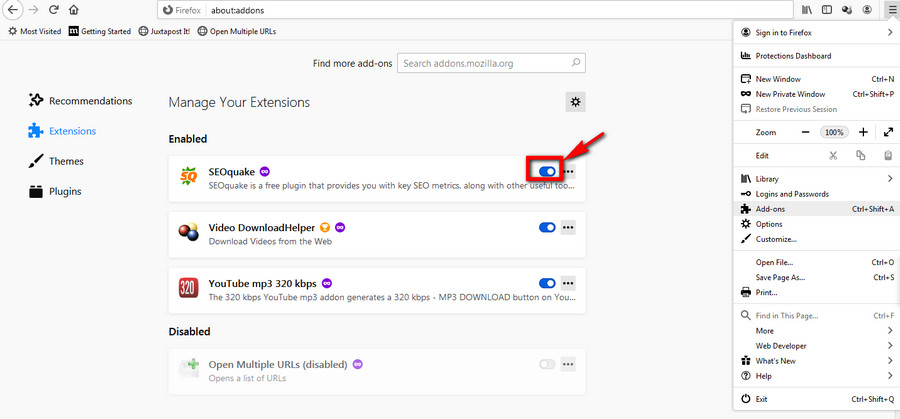
Task: Reset zoom via the 100% label
Action: click(834, 132)
